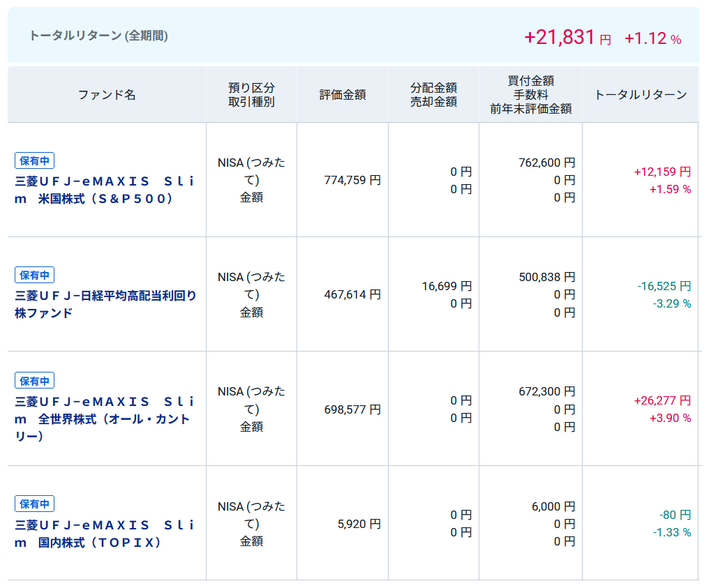The width and height of the screenshot is (711, 588).
Task: Click the 保有中 badge above the S&P500 fund
Action: pyautogui.click(x=34, y=160)
